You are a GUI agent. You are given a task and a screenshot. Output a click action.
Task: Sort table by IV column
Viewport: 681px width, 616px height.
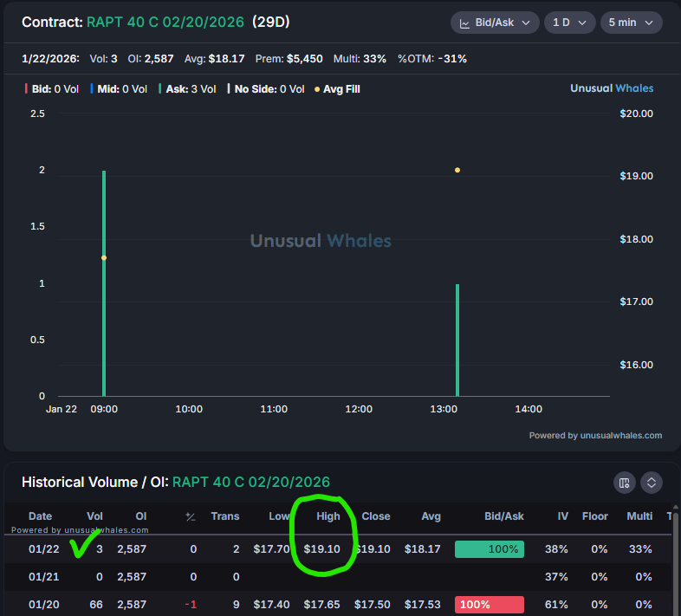pyautogui.click(x=563, y=516)
